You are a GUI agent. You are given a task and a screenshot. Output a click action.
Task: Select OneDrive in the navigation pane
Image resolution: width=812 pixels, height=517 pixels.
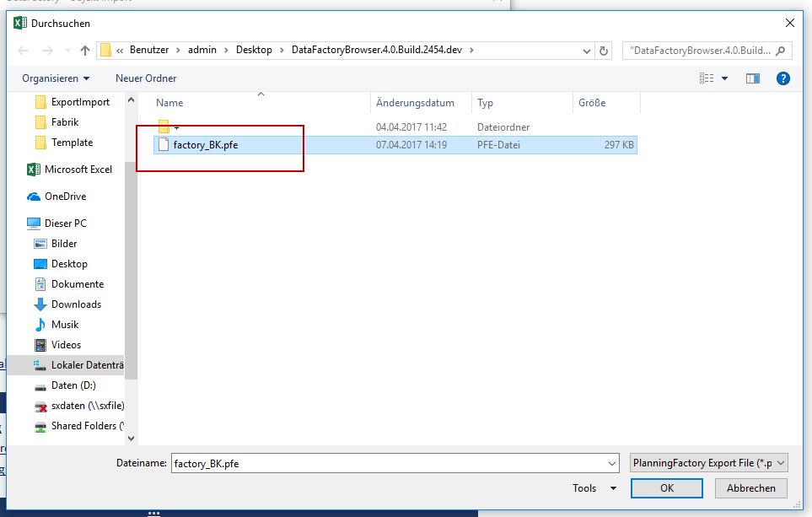pyautogui.click(x=65, y=197)
